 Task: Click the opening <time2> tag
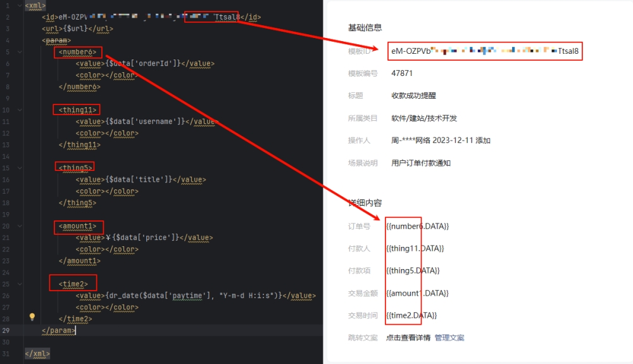coord(73,284)
